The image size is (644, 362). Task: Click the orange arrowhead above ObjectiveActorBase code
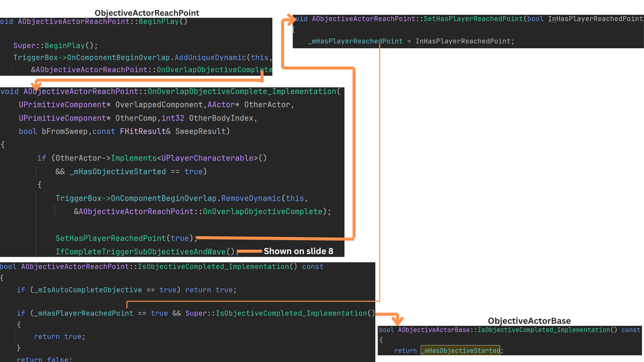coord(397,320)
